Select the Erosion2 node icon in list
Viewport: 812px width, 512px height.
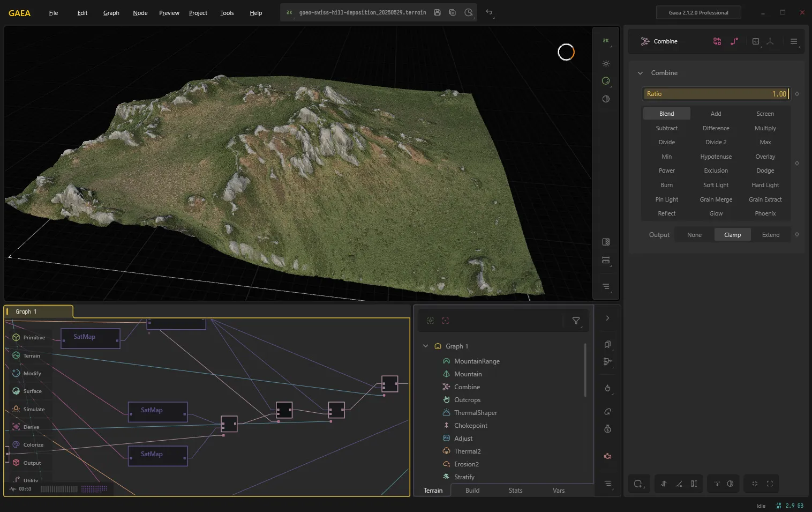coord(446,464)
